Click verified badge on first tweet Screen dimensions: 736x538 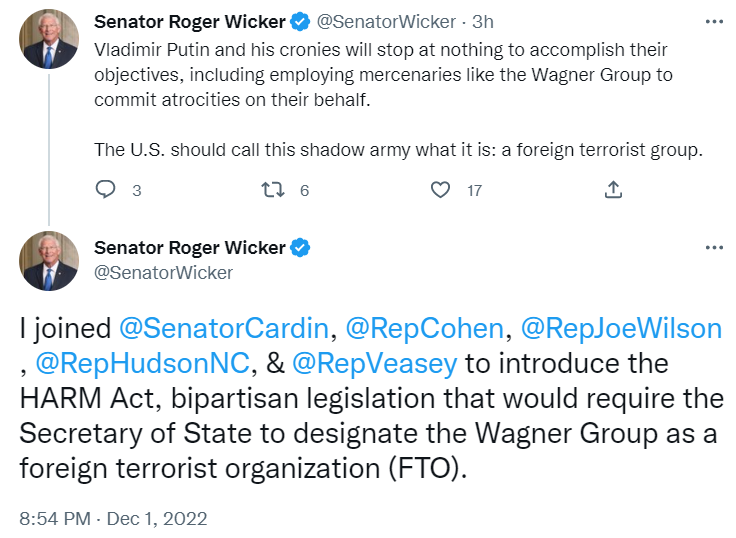point(299,21)
